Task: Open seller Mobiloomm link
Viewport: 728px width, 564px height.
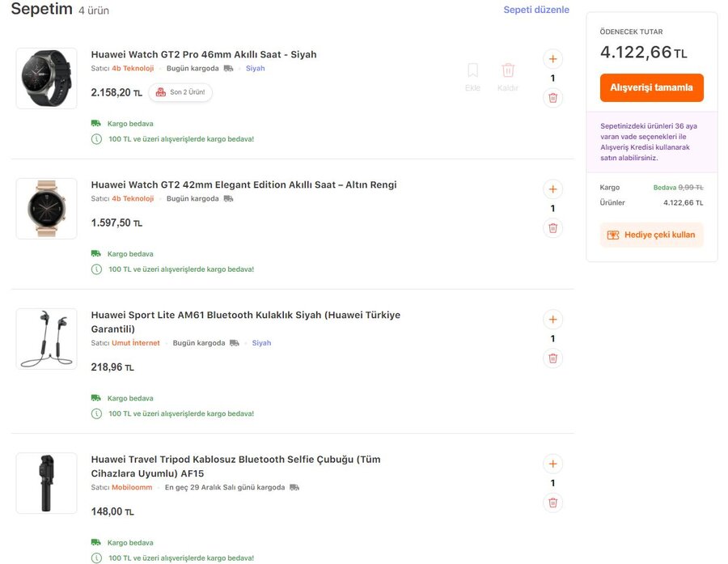Action: pos(132,488)
